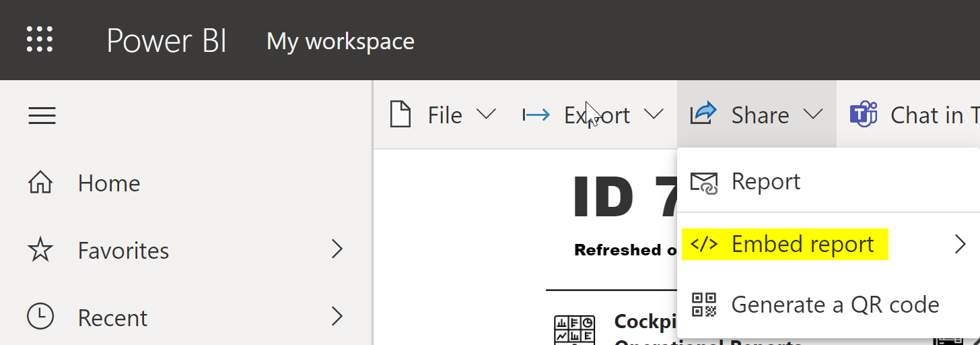
Task: Click the Report mail-link icon
Action: [705, 183]
